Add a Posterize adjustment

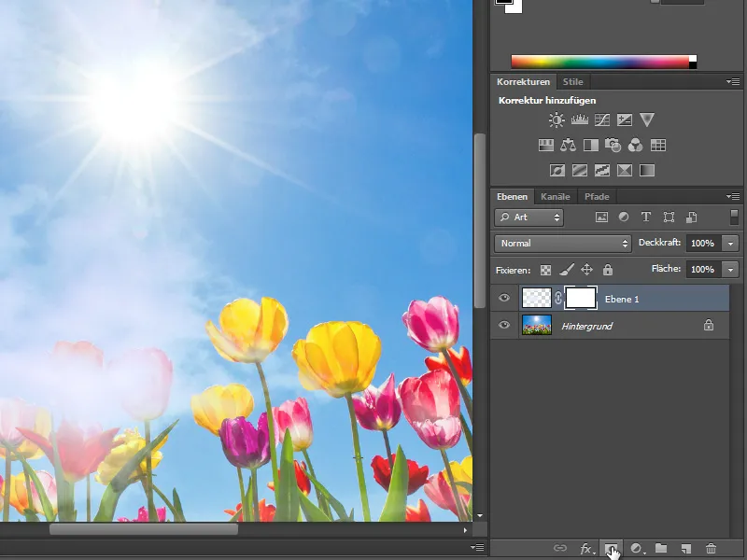point(579,170)
